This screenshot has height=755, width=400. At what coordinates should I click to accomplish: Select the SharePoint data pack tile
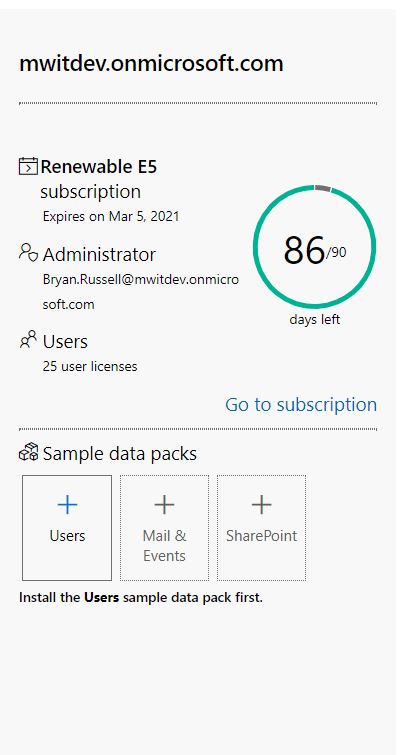261,528
